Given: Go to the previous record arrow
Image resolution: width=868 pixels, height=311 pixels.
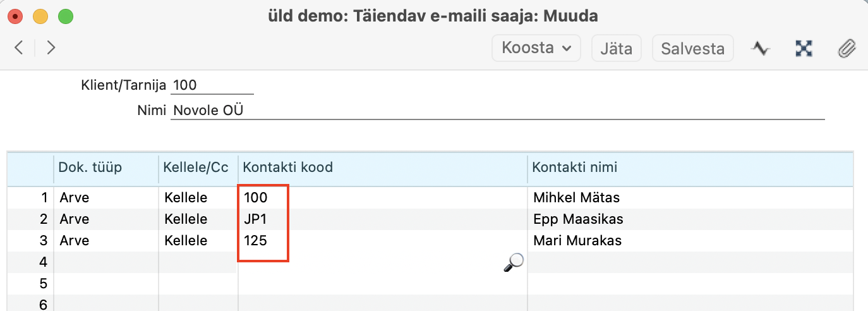Looking at the screenshot, I should tap(19, 47).
